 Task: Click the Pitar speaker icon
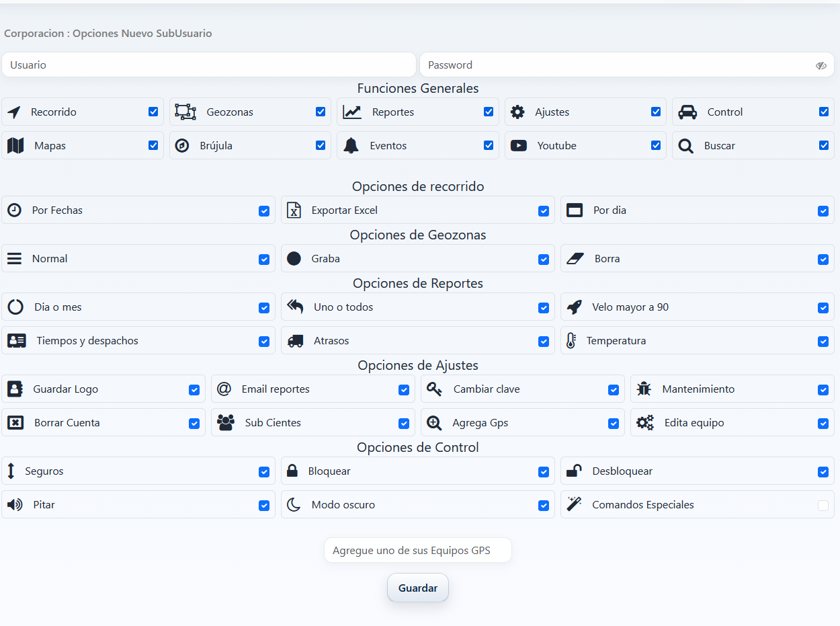pyautogui.click(x=15, y=505)
